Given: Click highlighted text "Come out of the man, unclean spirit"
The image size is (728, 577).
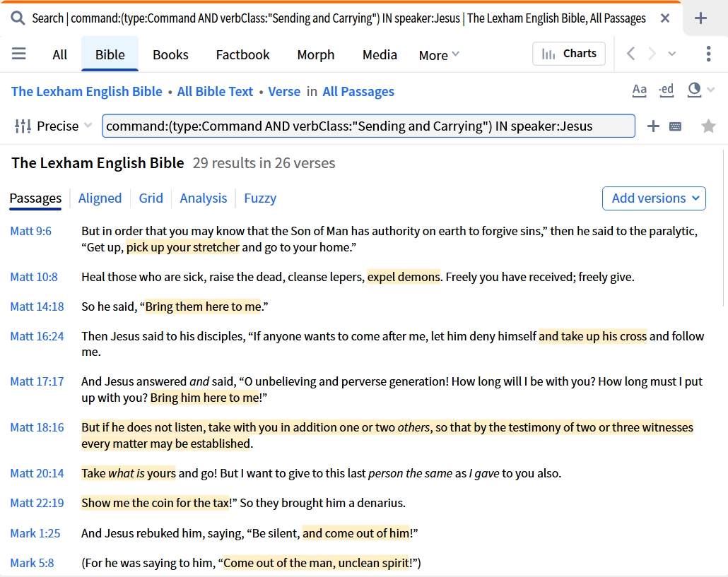Looking at the screenshot, I should pos(316,563).
